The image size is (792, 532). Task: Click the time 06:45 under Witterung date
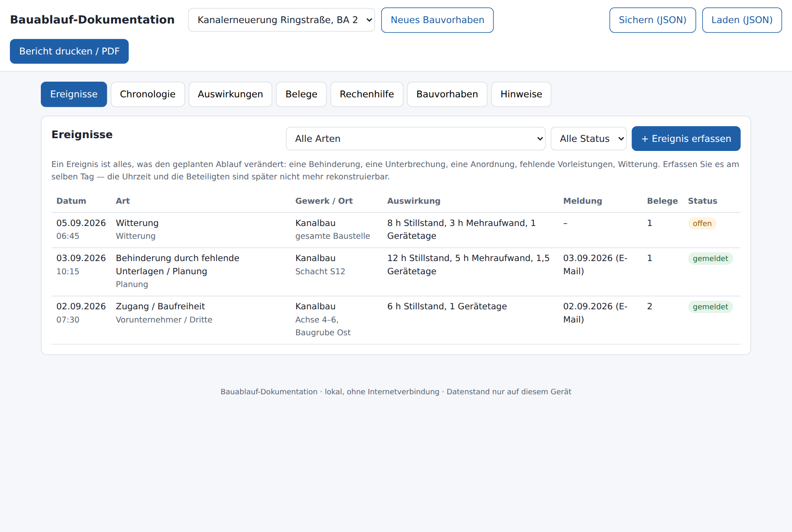(68, 236)
